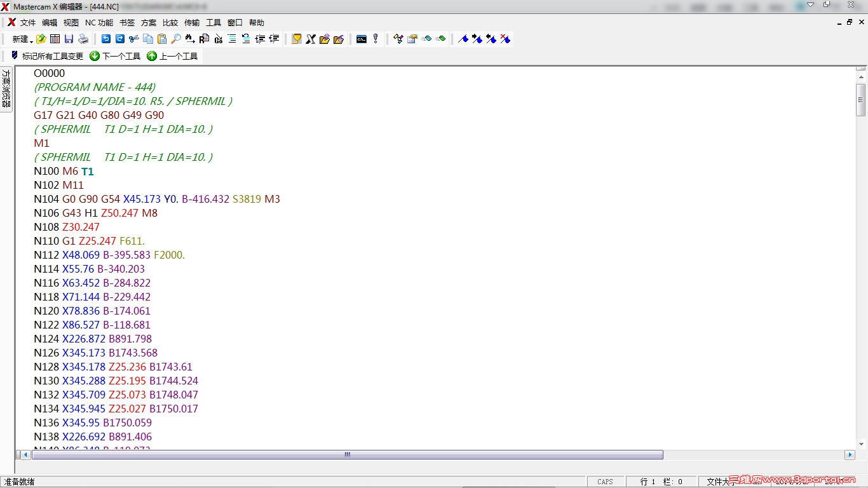Copy selection with the copy icon
Viewport: 868px width, 488px height.
147,39
